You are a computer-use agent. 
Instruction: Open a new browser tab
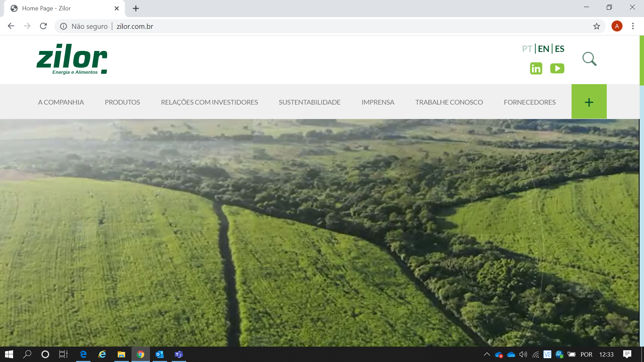[136, 8]
